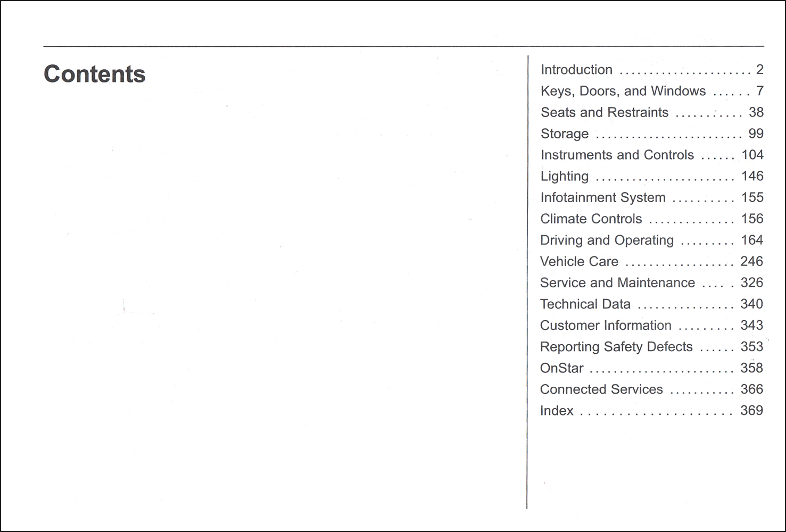Go to Driving and Operating chapter
This screenshot has width=786, height=532.
[652, 240]
